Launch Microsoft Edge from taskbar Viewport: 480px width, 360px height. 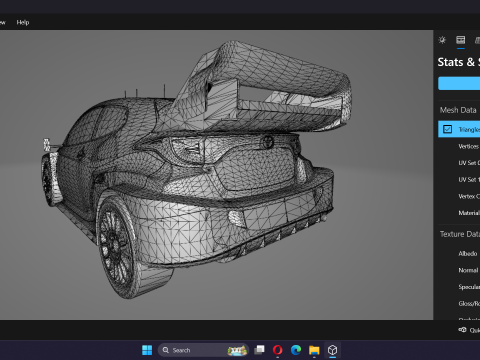coord(296,350)
